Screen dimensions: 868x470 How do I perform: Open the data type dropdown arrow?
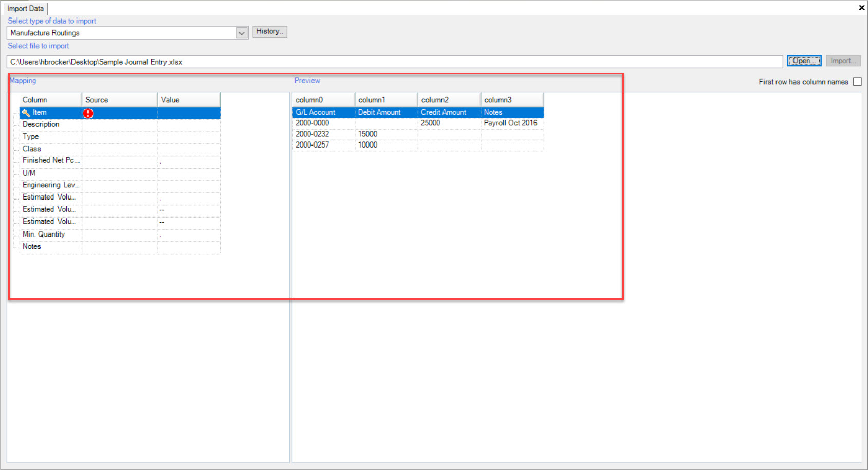242,33
